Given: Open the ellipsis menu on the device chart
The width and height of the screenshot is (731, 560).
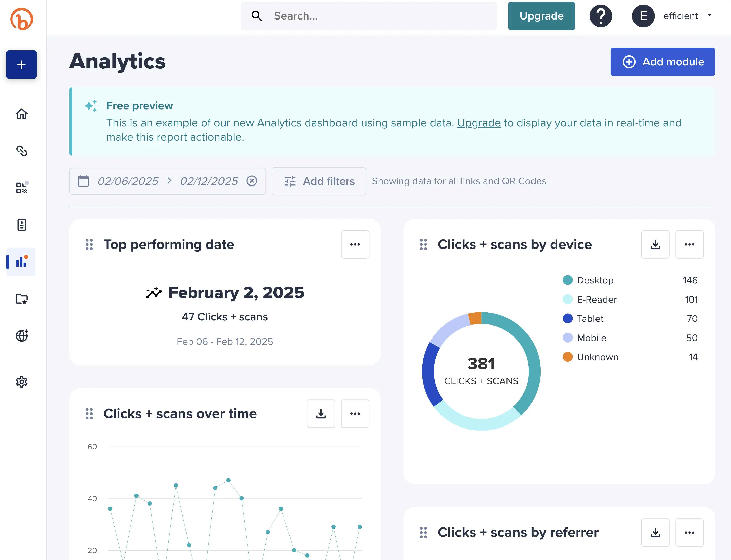Looking at the screenshot, I should [689, 244].
